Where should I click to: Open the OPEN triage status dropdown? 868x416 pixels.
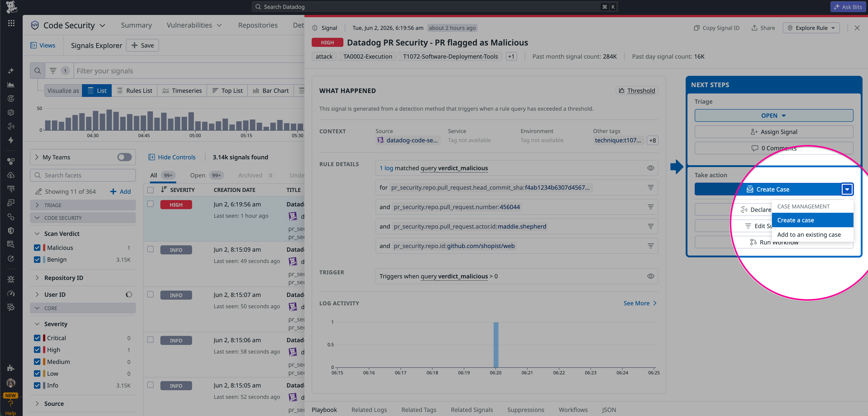pos(774,115)
